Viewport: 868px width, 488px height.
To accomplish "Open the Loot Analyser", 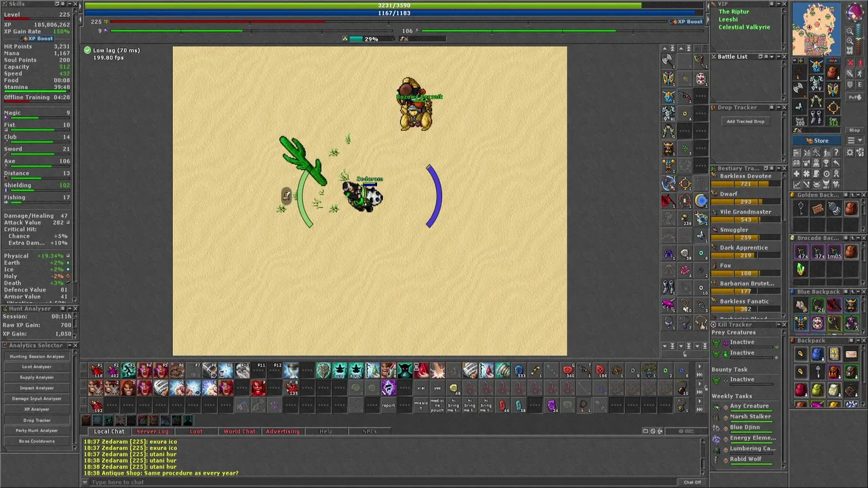I will tap(37, 367).
